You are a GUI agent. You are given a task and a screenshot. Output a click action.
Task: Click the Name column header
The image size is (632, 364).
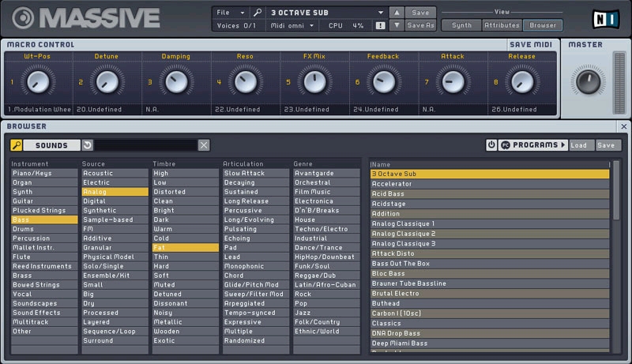pyautogui.click(x=490, y=165)
